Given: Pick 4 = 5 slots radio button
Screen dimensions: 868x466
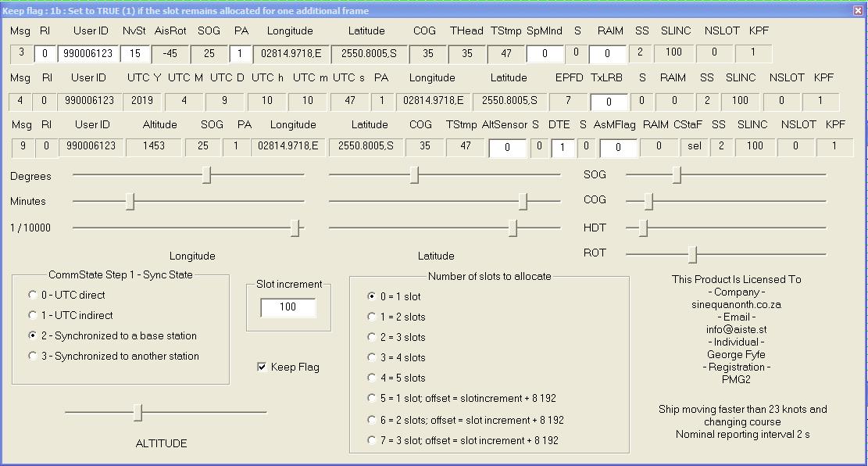Looking at the screenshot, I should [x=372, y=378].
